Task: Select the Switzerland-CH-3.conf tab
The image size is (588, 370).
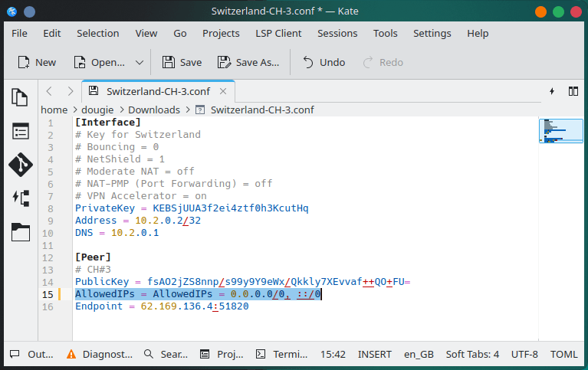Action: pos(158,91)
